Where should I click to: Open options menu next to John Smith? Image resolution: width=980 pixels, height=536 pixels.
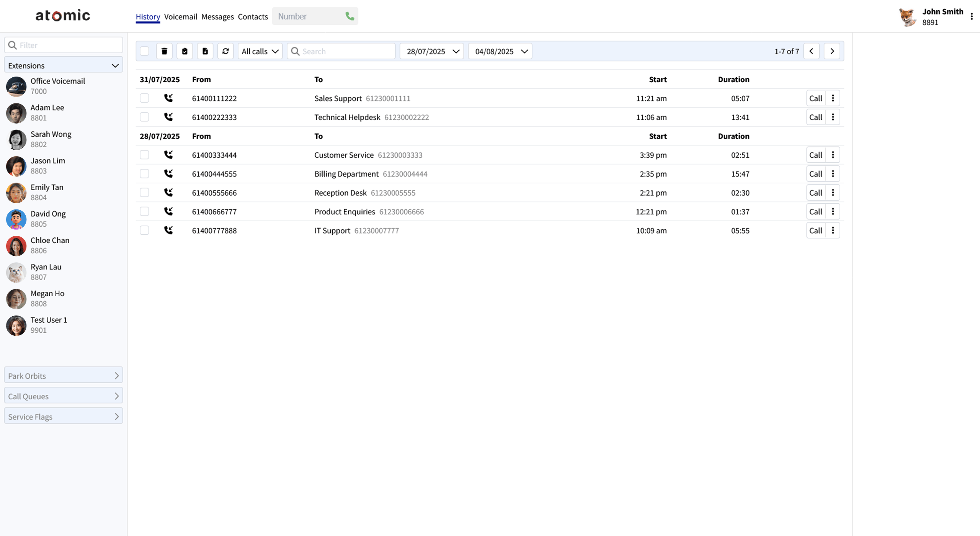[972, 16]
